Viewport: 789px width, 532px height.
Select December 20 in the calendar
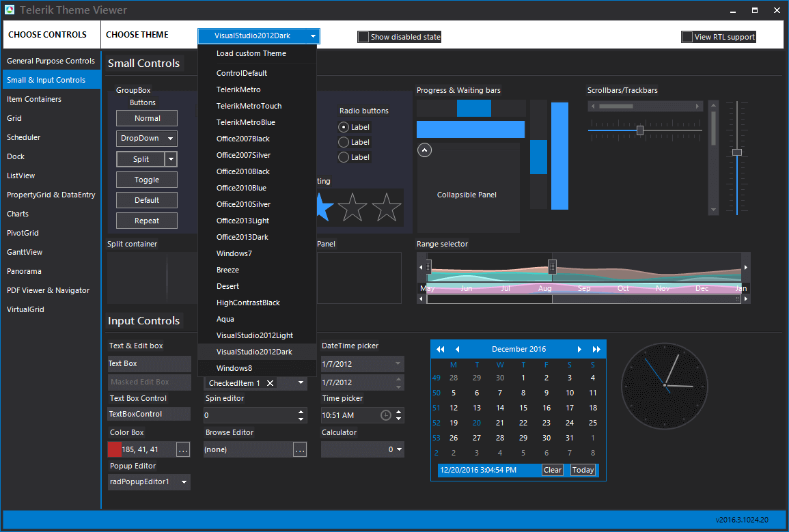pos(477,423)
